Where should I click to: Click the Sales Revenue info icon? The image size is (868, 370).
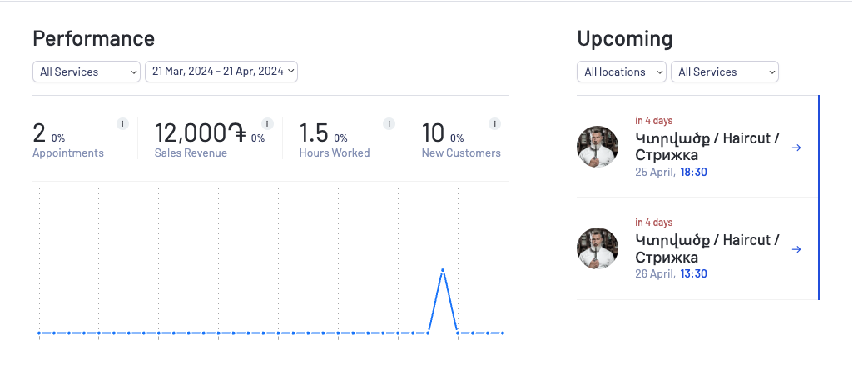267,124
